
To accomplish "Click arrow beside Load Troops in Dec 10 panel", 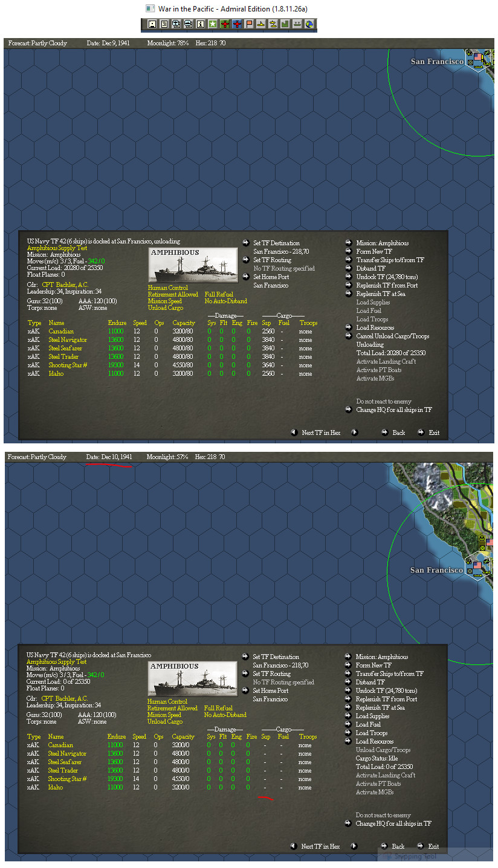I will (x=348, y=733).
